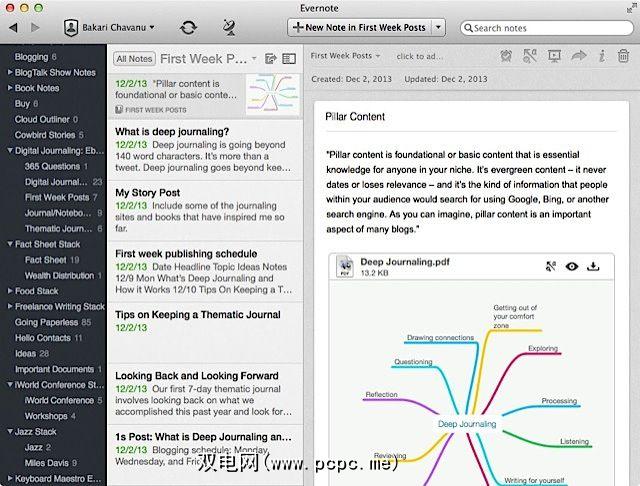Click the All Notes button
This screenshot has height=486, width=640.
coord(134,59)
